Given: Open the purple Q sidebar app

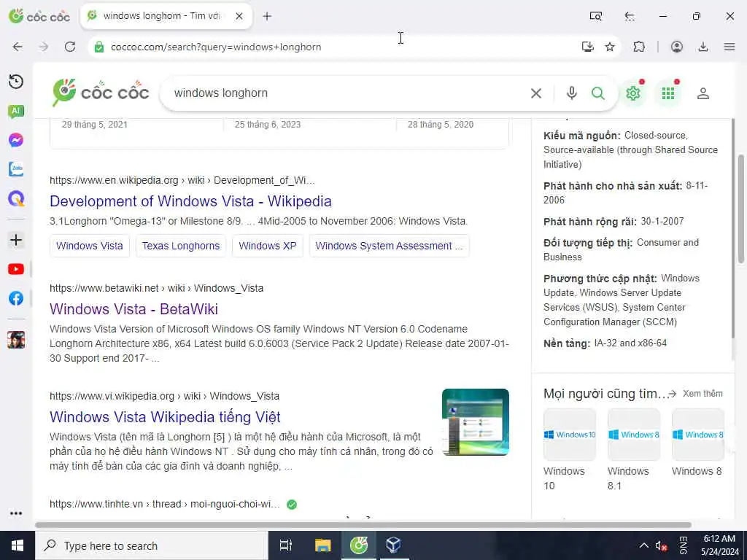Looking at the screenshot, I should pos(16,198).
